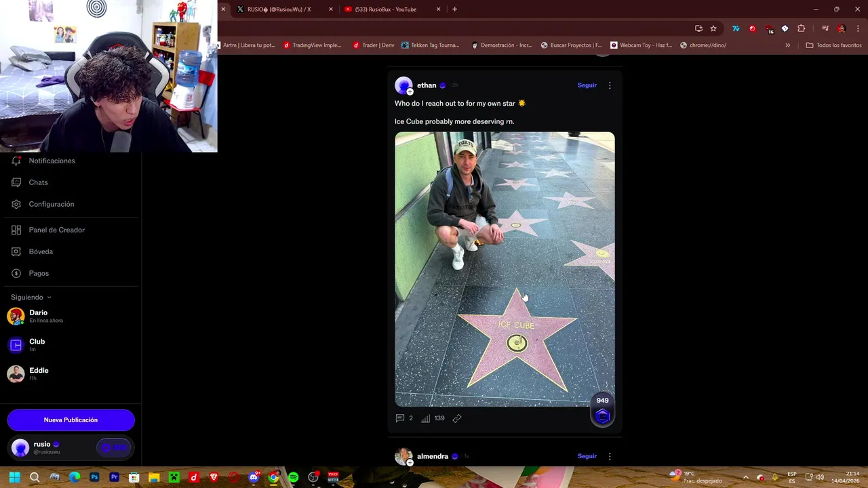Click the 949 tip badge icon

[602, 410]
